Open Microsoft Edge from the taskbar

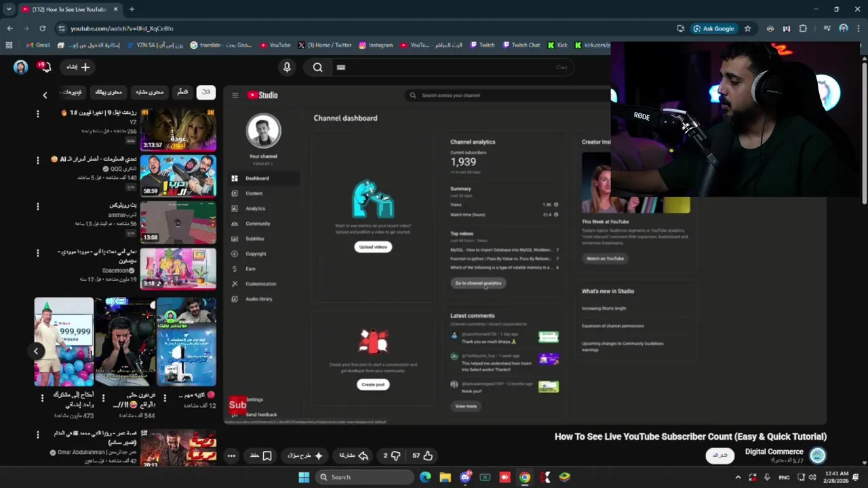click(425, 477)
